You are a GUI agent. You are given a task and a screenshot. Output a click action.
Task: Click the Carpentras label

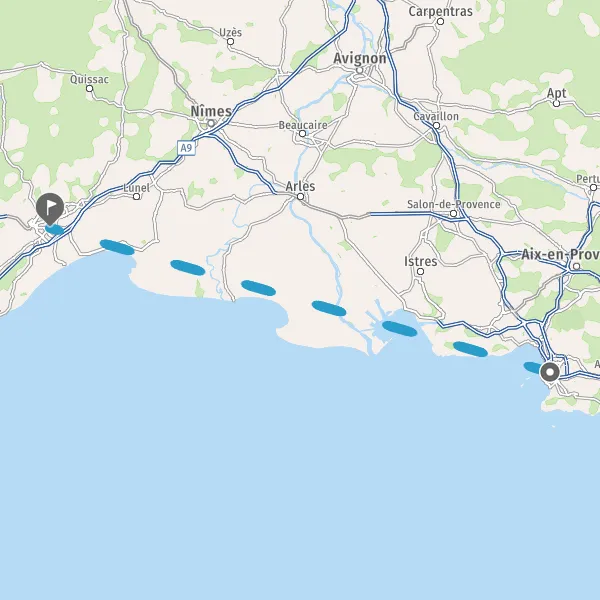click(x=440, y=11)
